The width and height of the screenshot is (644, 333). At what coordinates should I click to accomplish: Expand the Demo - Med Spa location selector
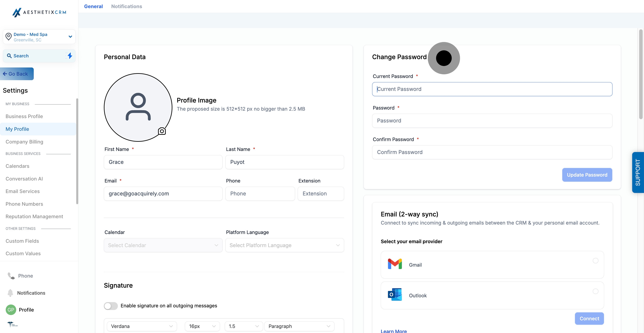coord(39,37)
